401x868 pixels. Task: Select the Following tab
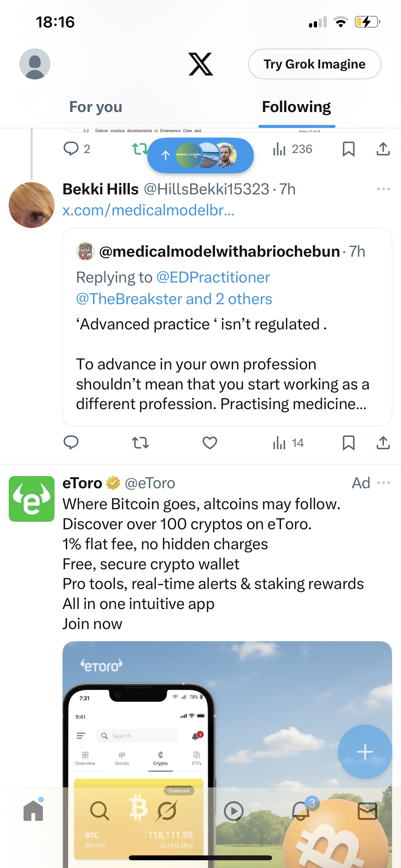[x=296, y=107]
